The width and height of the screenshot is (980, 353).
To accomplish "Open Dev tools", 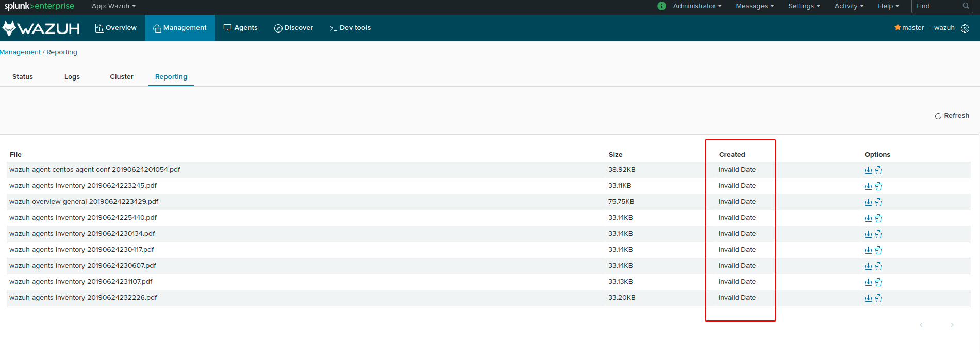I will [350, 28].
